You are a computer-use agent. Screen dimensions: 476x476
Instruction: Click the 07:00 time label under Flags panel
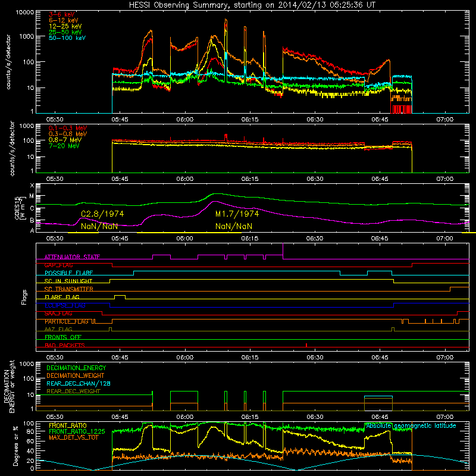(x=444, y=358)
